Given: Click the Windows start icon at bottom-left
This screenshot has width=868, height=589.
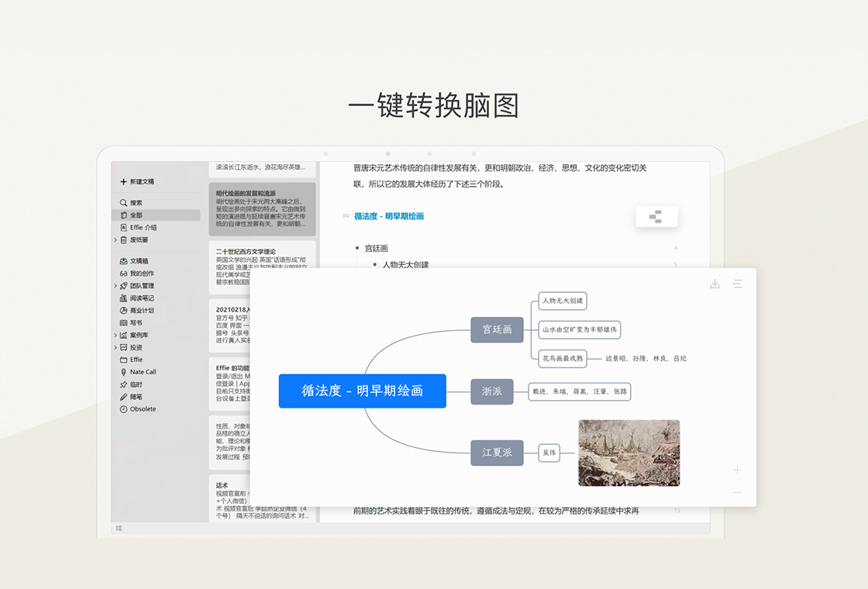Looking at the screenshot, I should [119, 528].
